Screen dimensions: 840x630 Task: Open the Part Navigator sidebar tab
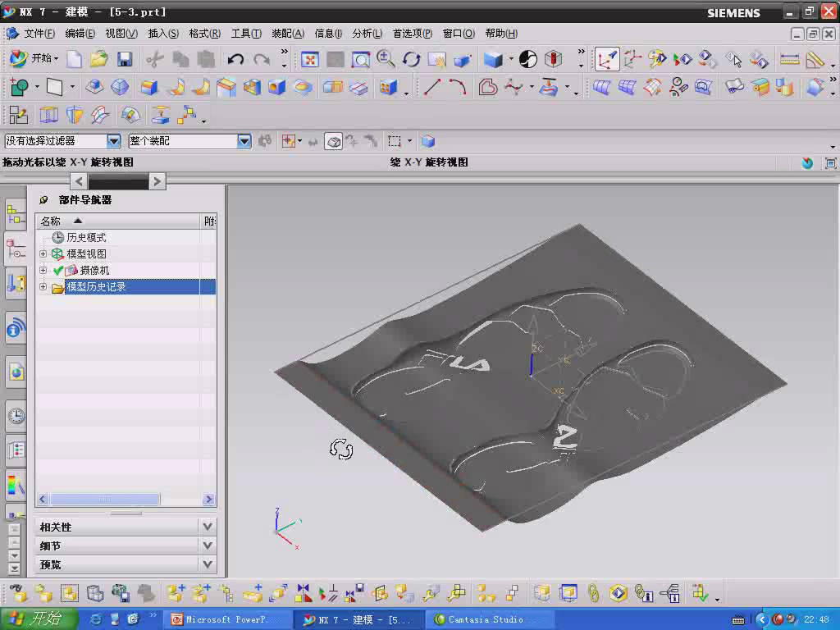pos(16,249)
